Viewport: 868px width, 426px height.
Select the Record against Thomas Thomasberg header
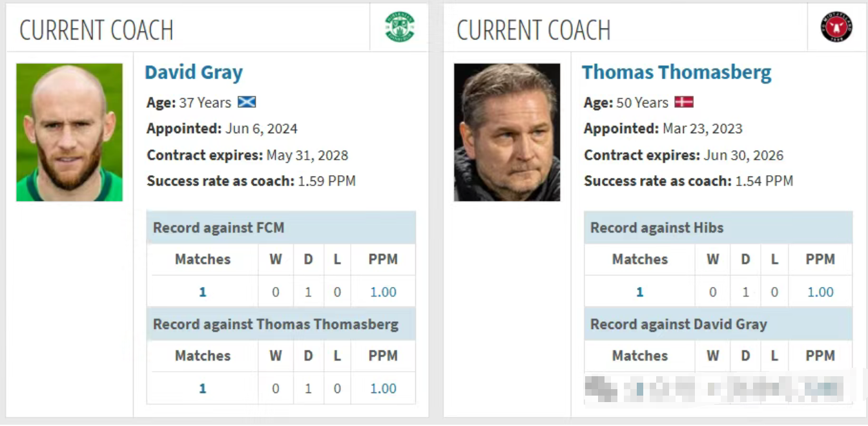pyautogui.click(x=275, y=324)
